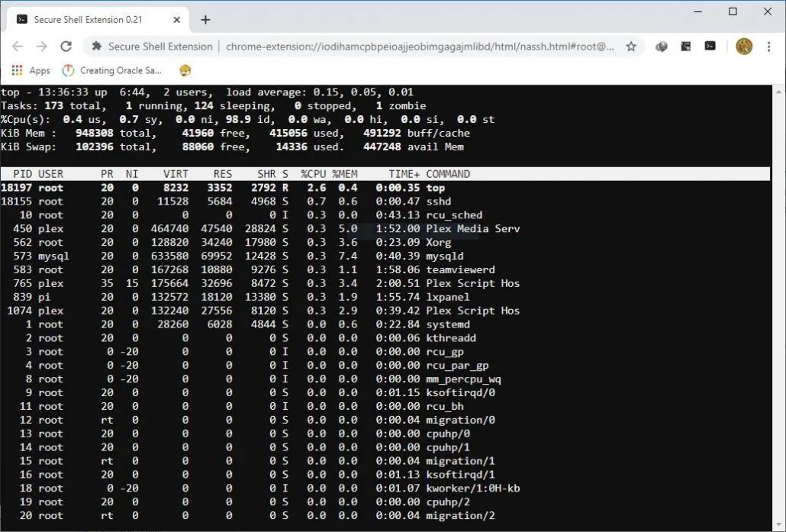Close the Secure Shell Extension 0.21 tab

point(176,20)
